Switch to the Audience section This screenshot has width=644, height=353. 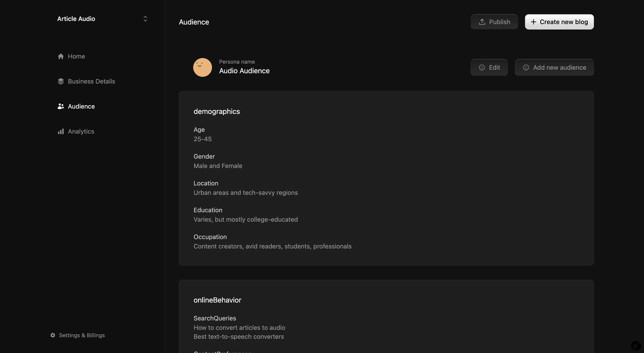pos(81,106)
